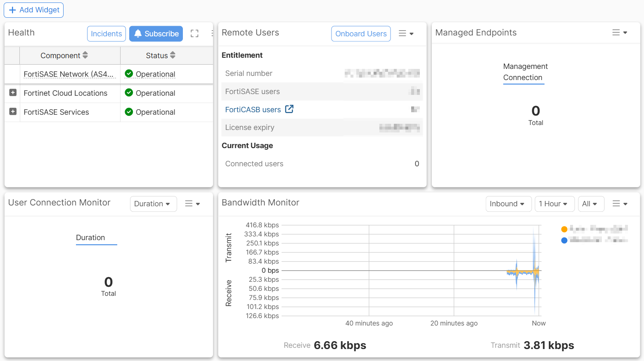Image resolution: width=644 pixels, height=361 pixels.
Task: Open the Incidents view in Health
Action: click(x=106, y=34)
